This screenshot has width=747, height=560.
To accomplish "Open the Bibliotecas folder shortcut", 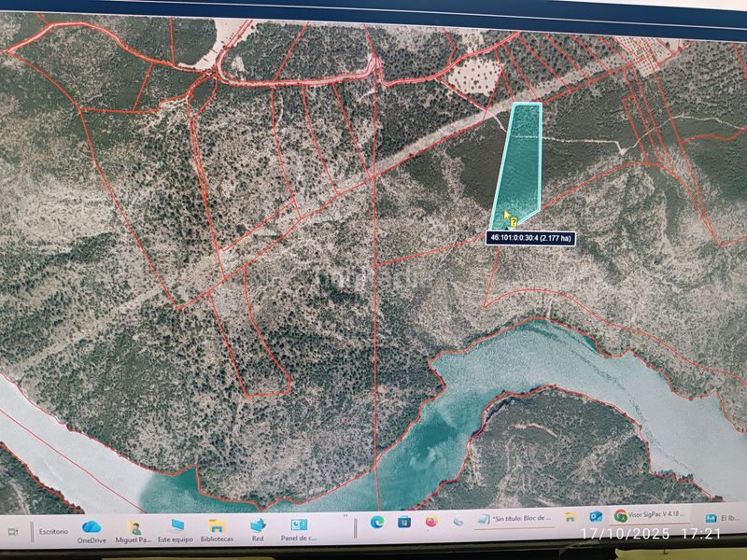I will click(217, 528).
